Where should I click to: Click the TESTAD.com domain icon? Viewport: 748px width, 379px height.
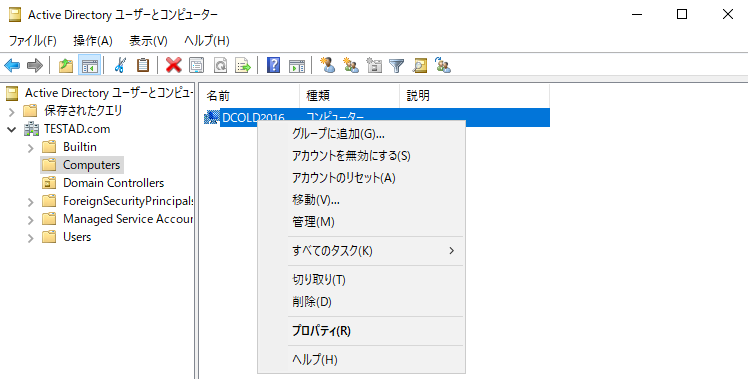pyautogui.click(x=31, y=129)
